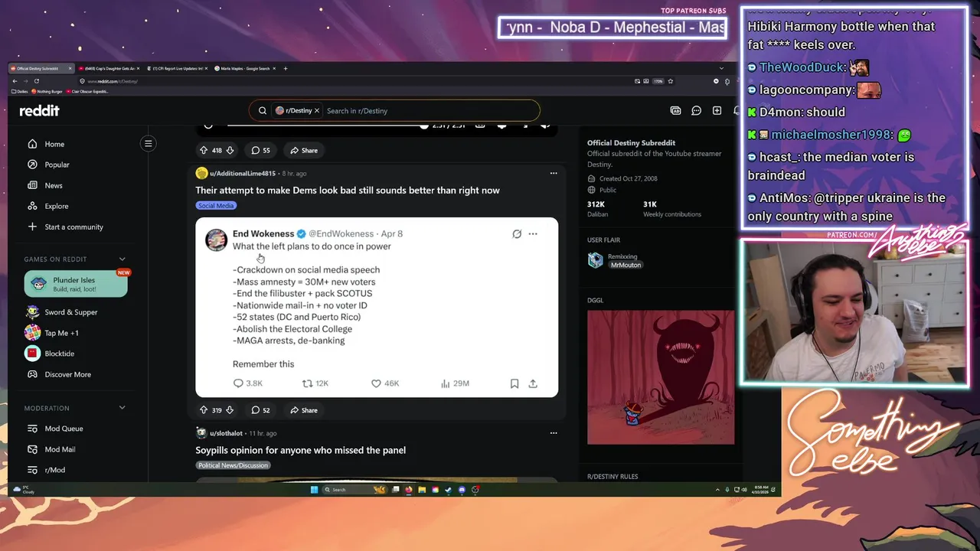
Task: Click End Wokeness avatar in tweet
Action: click(216, 240)
